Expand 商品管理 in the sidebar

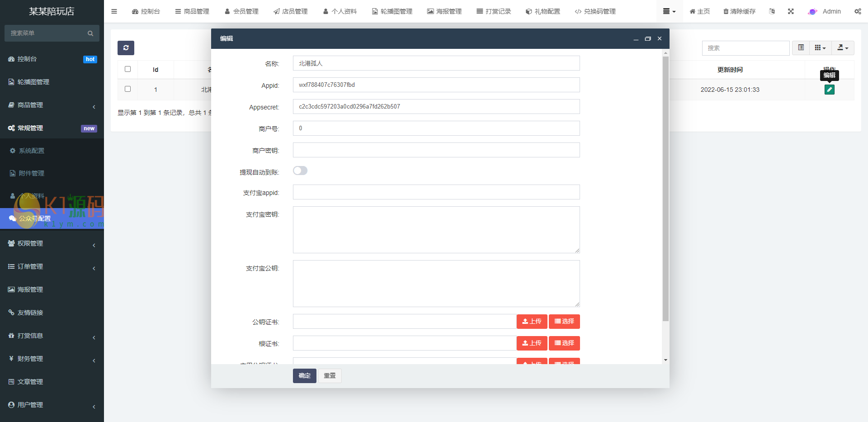click(52, 105)
